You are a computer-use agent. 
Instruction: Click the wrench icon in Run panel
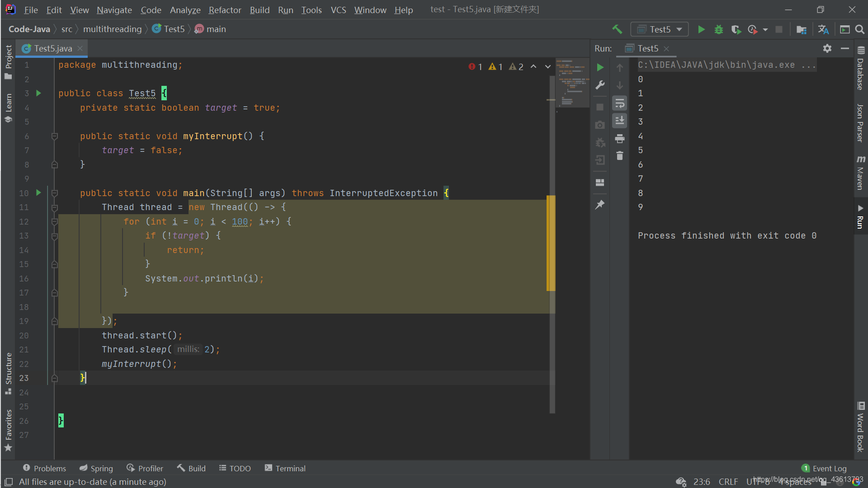600,85
